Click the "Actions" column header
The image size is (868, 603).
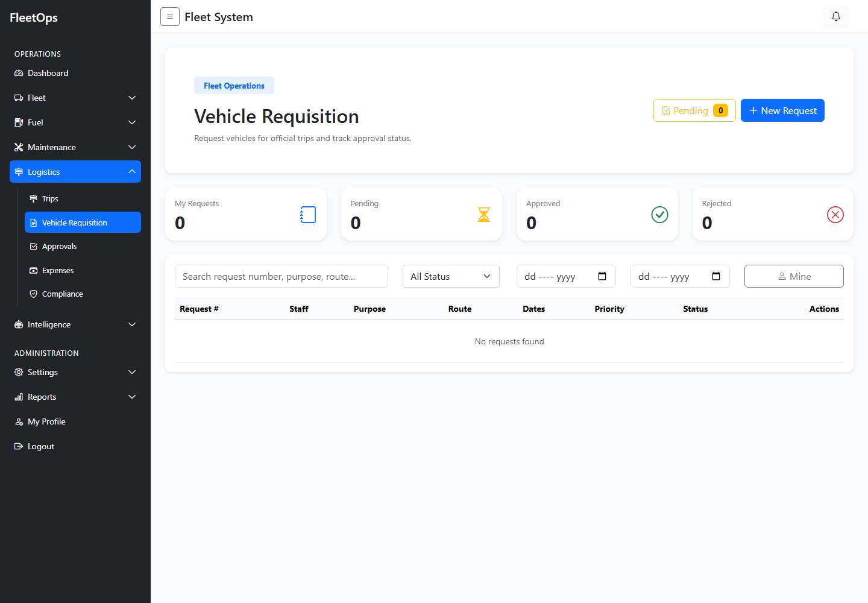tap(824, 309)
